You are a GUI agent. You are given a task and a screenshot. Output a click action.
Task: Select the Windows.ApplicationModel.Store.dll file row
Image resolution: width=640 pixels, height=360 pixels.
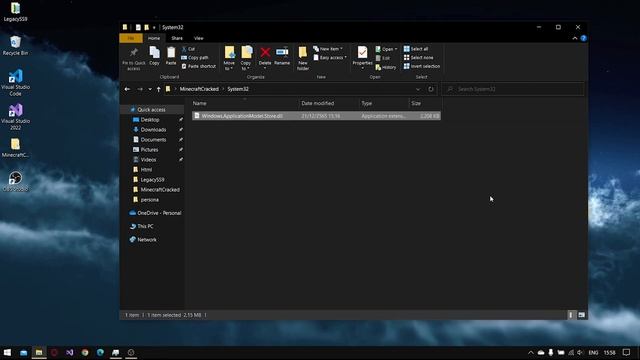[316, 116]
